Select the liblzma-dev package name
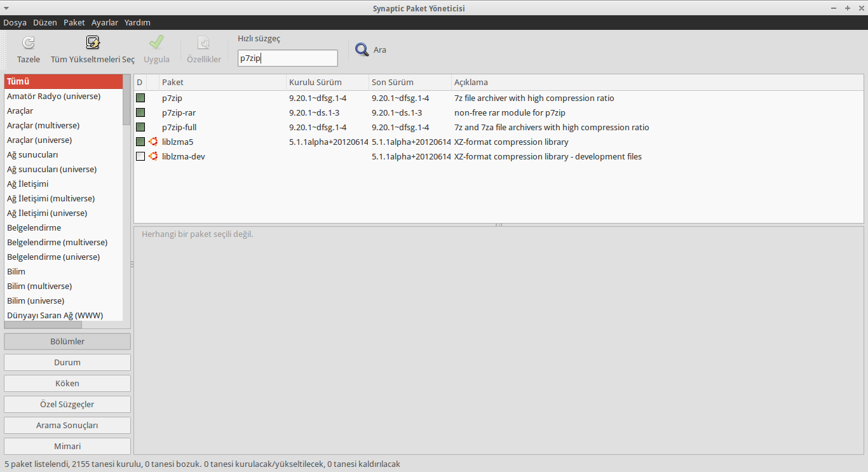 coord(183,156)
